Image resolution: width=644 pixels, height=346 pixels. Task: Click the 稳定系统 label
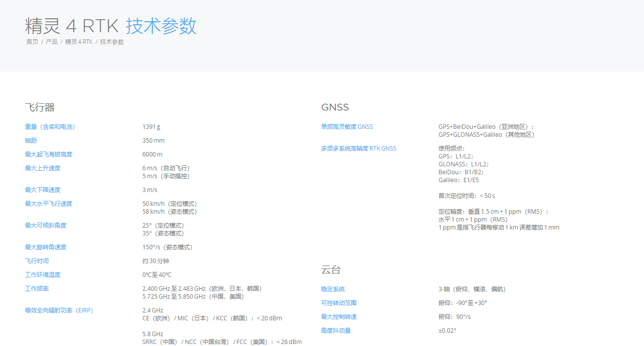click(333, 289)
